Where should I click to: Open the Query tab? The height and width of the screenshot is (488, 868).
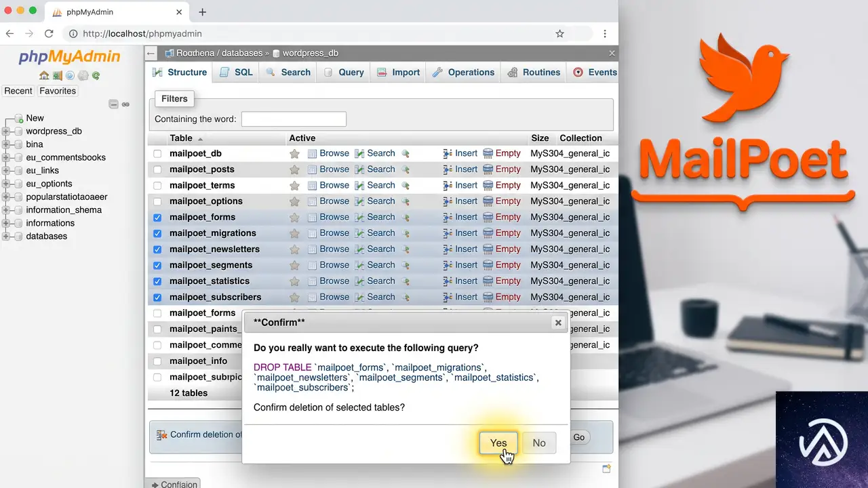tap(344, 73)
